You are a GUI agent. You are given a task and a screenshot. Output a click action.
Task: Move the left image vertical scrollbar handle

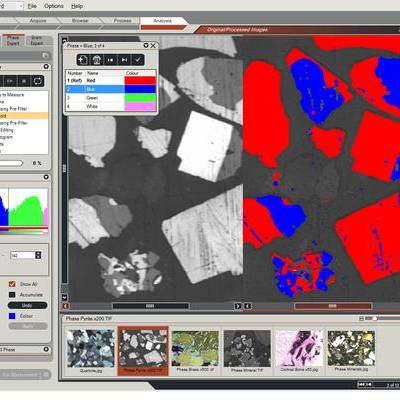click(x=64, y=168)
